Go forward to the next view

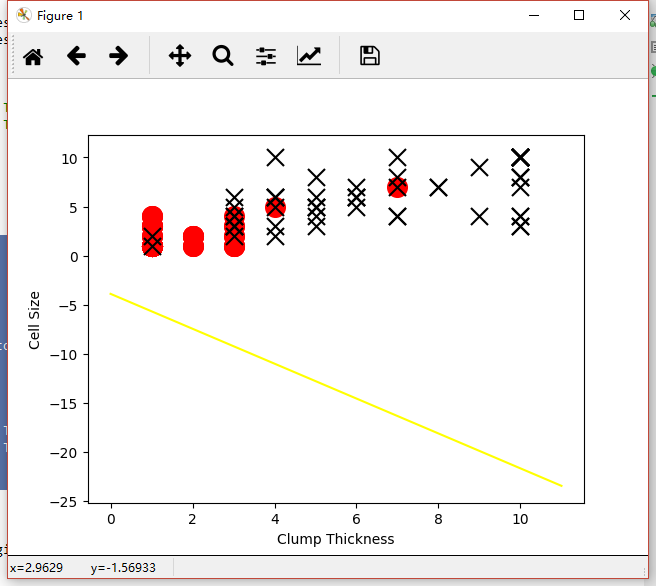[x=118, y=56]
